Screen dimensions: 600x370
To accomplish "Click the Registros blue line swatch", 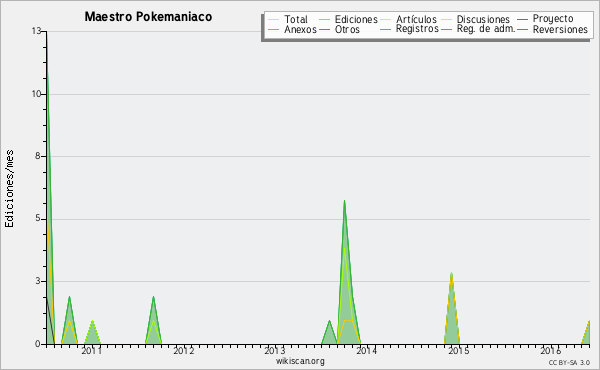I will [386, 29].
